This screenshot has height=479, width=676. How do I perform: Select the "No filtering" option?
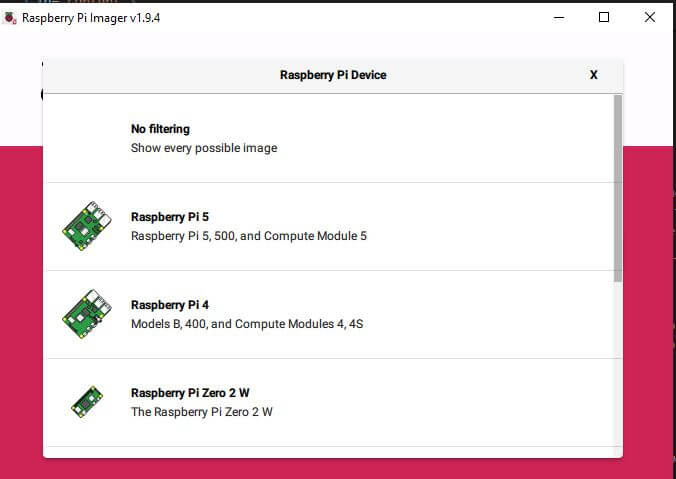(160, 129)
